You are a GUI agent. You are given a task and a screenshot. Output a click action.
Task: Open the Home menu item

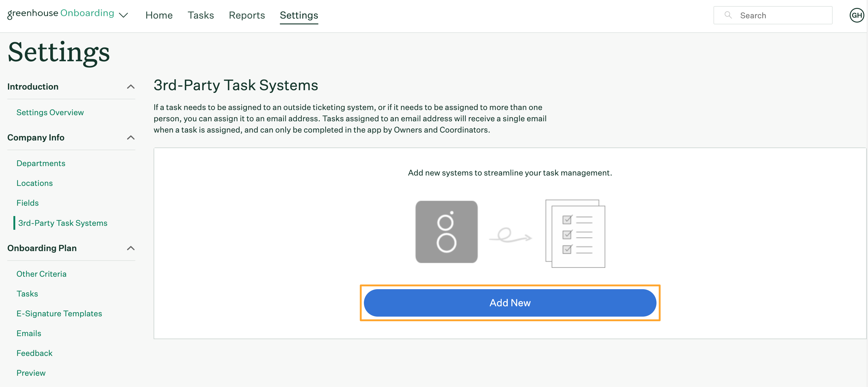tap(159, 15)
